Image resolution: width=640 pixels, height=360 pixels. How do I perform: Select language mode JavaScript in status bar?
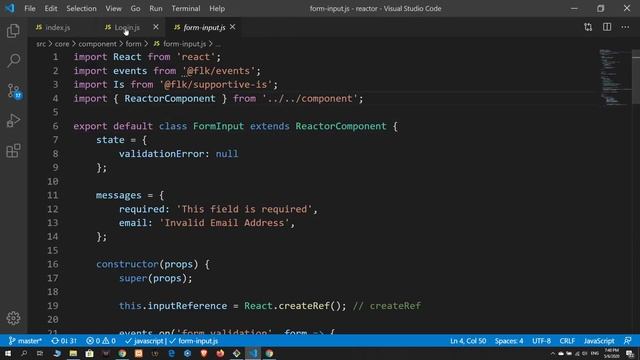(x=599, y=341)
